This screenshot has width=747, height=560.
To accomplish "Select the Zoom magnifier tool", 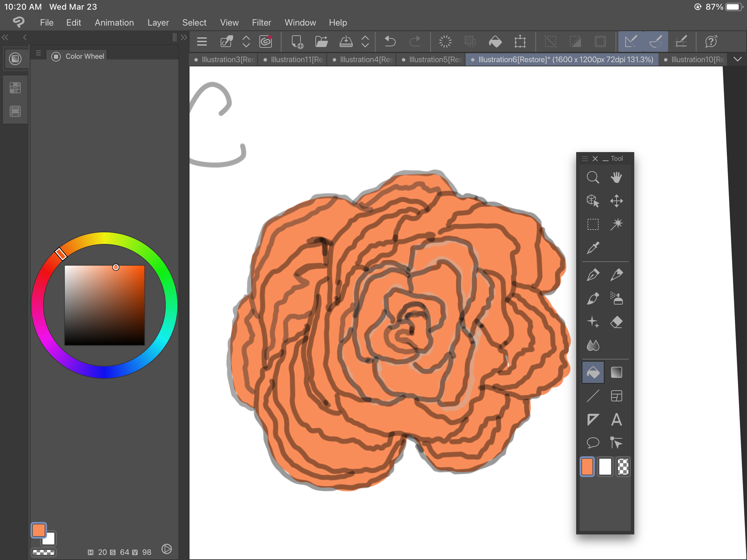I will click(x=593, y=177).
